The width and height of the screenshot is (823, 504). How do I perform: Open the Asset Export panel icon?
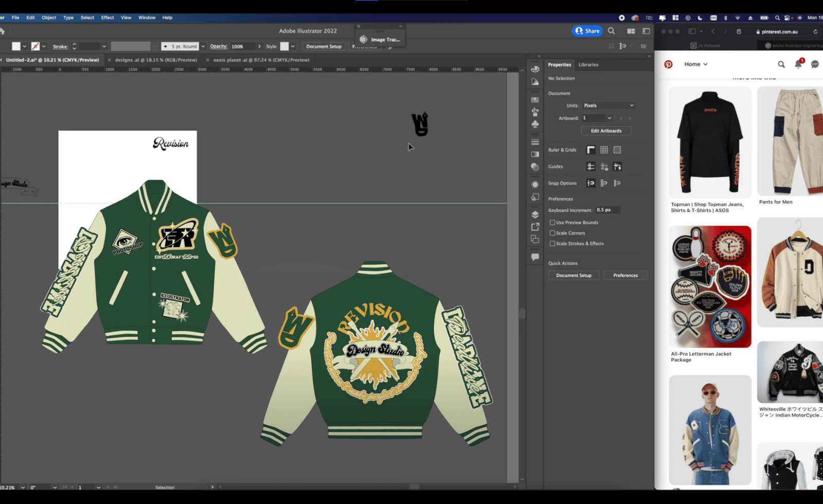[x=535, y=227]
